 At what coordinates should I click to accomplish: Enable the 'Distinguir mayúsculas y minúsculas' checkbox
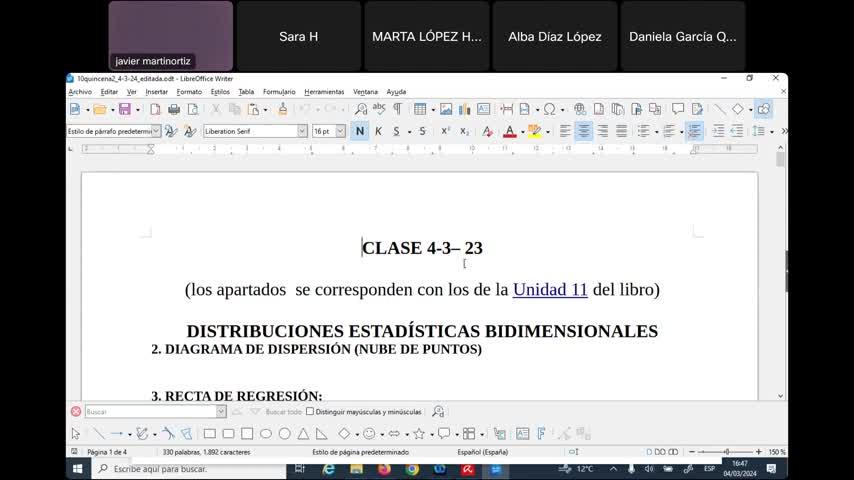point(310,411)
